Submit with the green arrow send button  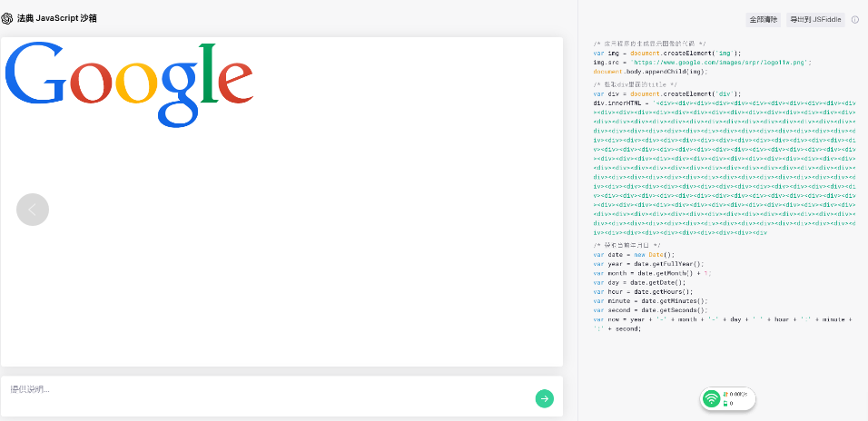[544, 398]
